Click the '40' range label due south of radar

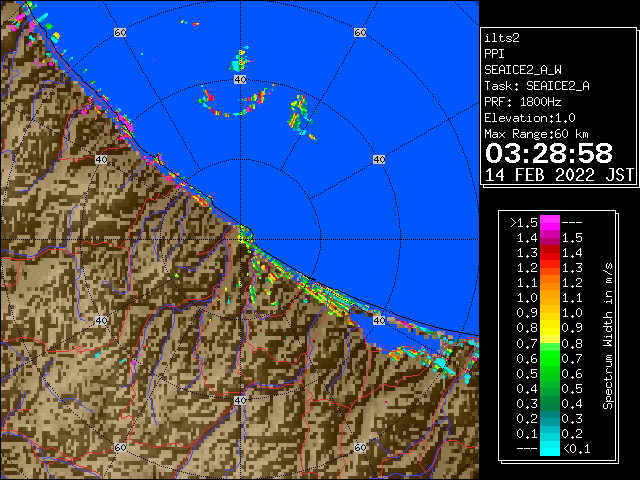coord(240,400)
